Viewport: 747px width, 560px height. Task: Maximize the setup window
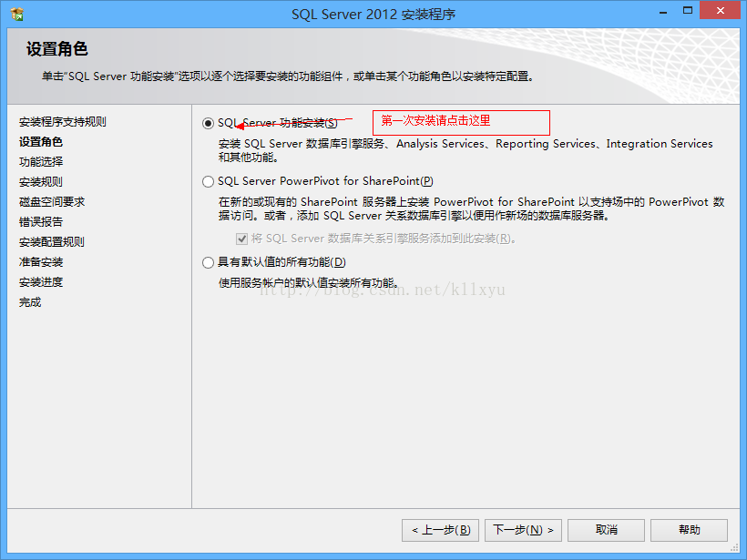pyautogui.click(x=688, y=11)
